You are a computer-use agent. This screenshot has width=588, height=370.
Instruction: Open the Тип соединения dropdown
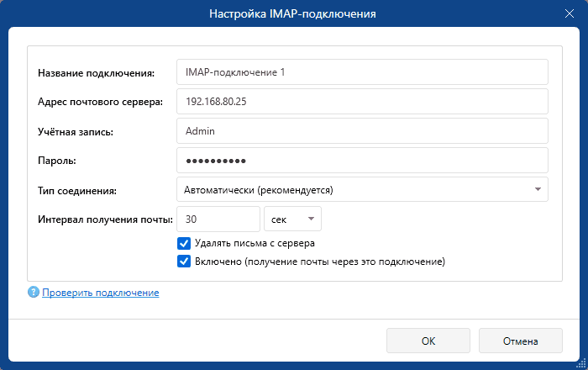(x=362, y=190)
